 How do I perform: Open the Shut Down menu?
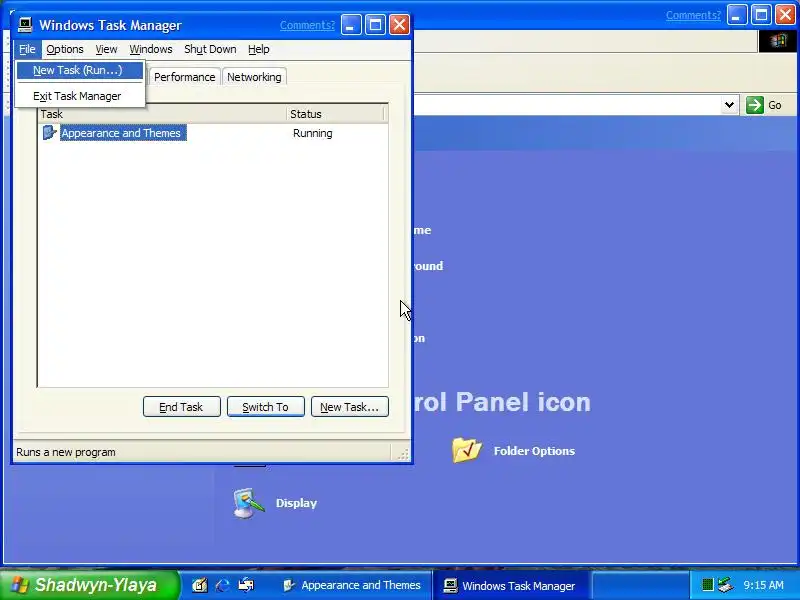(210, 49)
